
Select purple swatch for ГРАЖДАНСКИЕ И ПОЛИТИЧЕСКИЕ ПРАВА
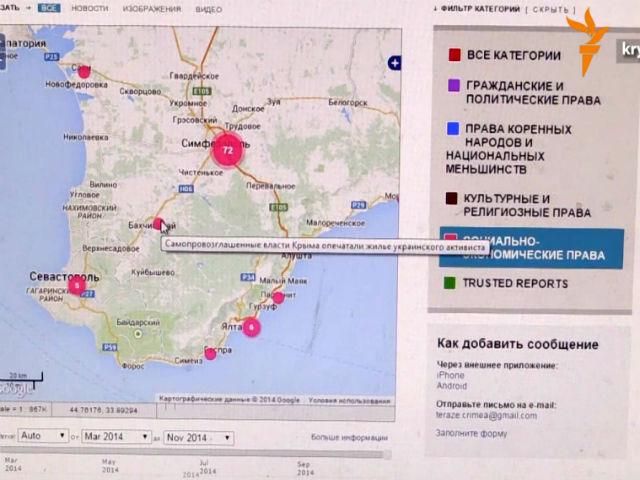tap(454, 85)
